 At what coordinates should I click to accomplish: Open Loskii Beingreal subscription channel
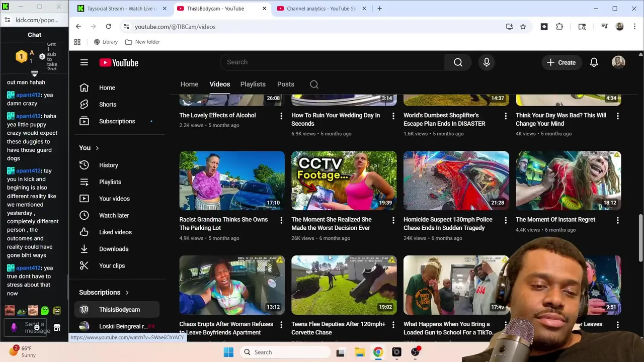coord(117,326)
